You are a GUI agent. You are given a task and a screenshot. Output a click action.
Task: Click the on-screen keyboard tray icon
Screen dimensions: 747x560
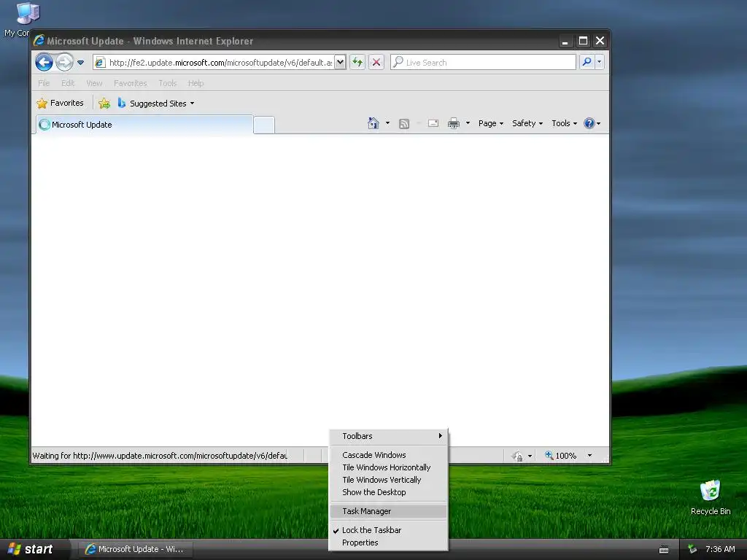664,550
